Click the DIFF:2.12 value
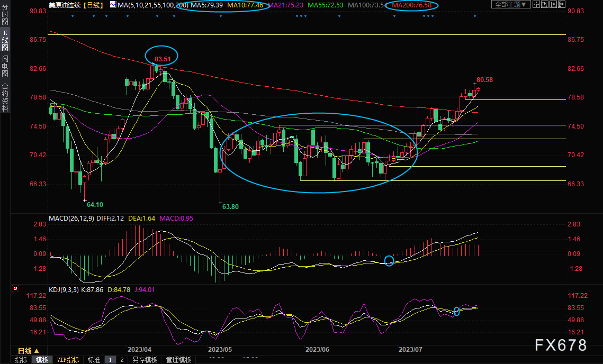 [x=110, y=218]
